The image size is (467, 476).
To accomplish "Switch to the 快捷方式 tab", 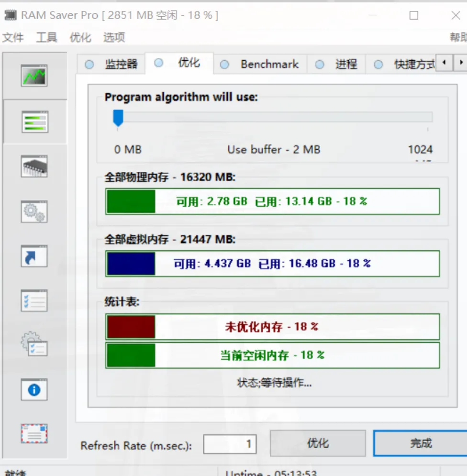I will (x=401, y=64).
